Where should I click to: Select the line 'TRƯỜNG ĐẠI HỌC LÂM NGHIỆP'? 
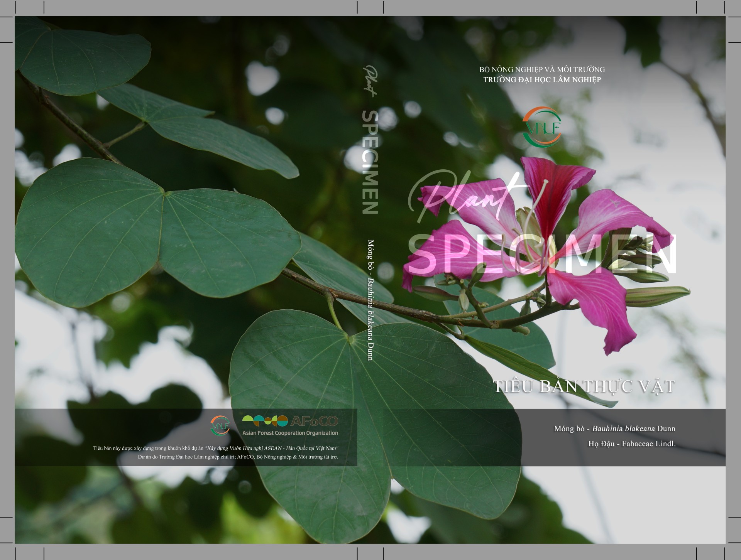(x=542, y=80)
